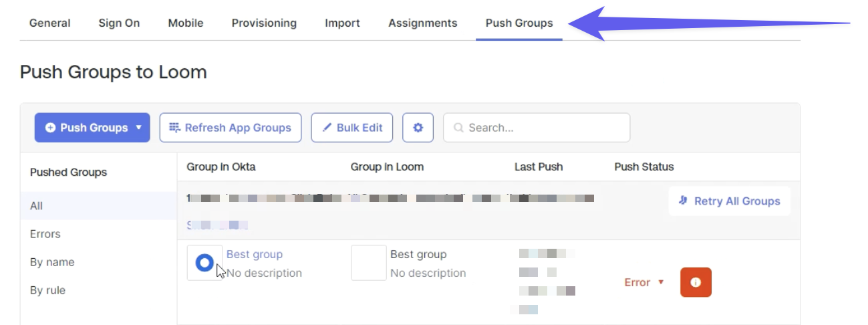
Task: Open the Push Groups dropdown button
Action: [92, 128]
